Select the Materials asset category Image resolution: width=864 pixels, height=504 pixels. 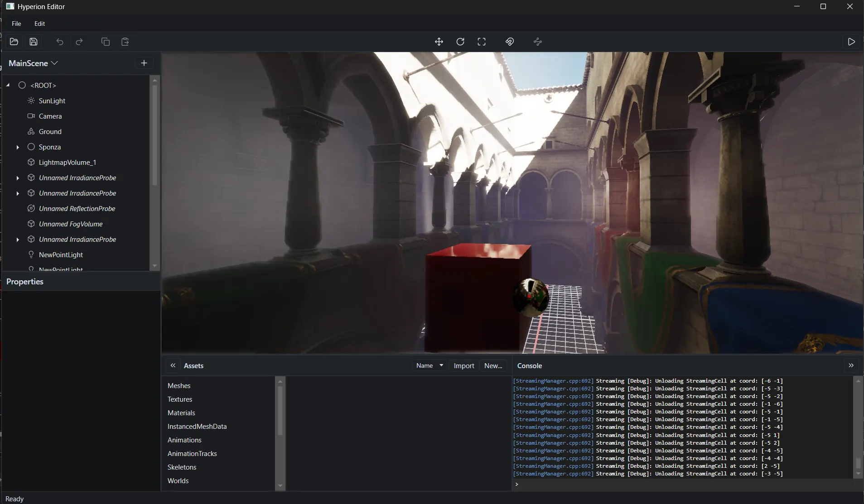[x=181, y=413]
